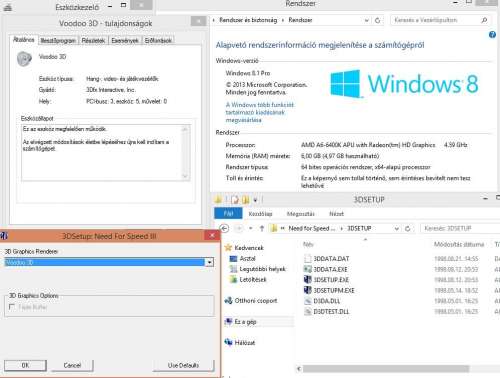Image resolution: width=500 pixels, height=378 pixels.
Task: Open the Fájl menu in Explorer
Action: tap(228, 213)
